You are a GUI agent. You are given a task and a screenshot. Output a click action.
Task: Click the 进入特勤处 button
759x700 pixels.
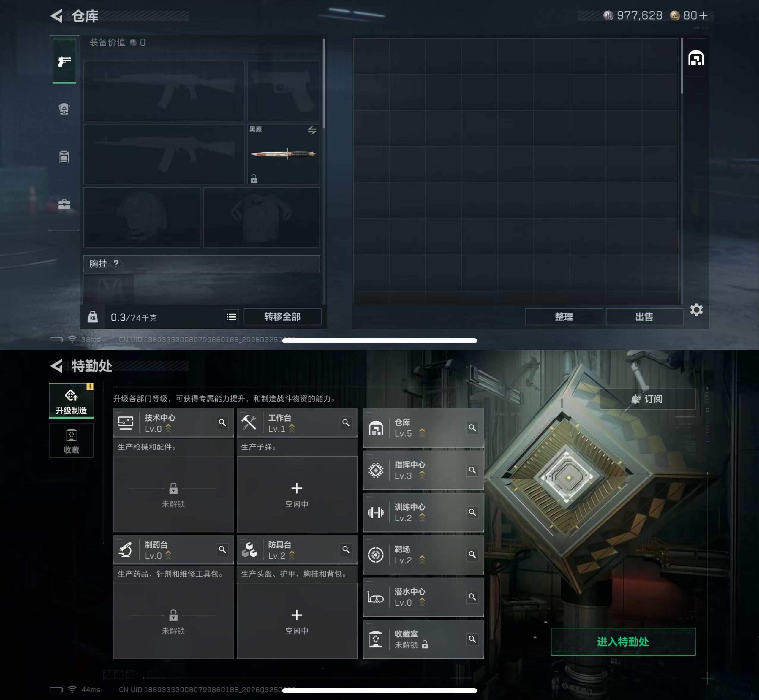tap(623, 642)
